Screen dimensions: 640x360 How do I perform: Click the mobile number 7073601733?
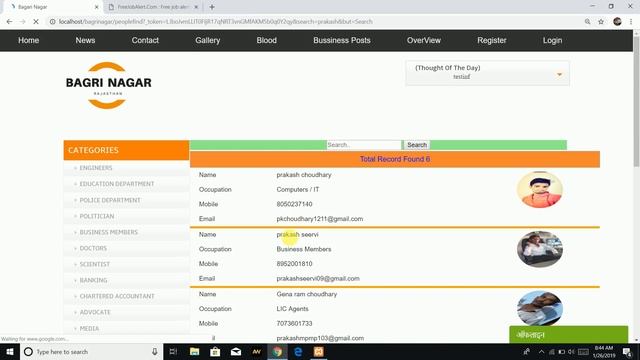point(294,323)
